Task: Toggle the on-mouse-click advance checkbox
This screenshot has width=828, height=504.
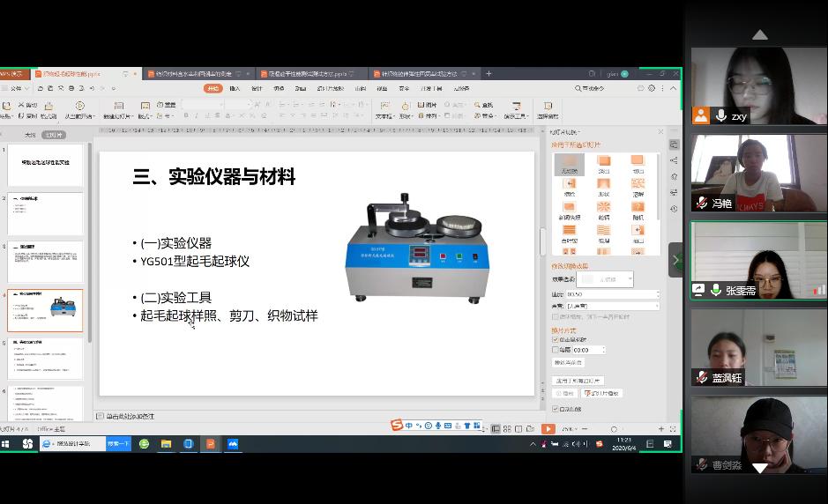Action: [x=555, y=339]
